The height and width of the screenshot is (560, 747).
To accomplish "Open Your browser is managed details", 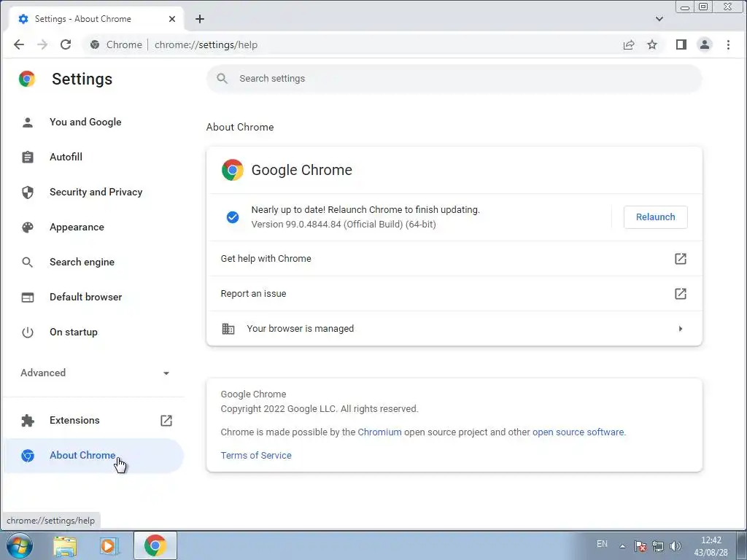I will [454, 329].
